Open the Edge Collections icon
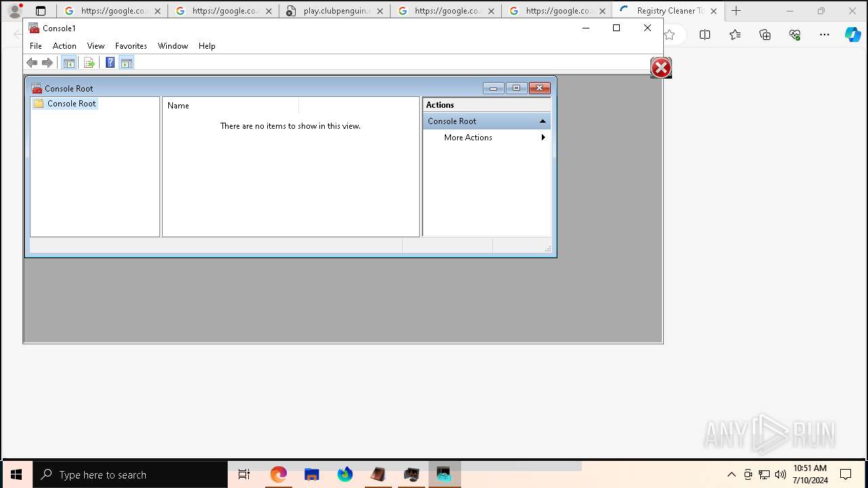This screenshot has height=488, width=868. [765, 35]
